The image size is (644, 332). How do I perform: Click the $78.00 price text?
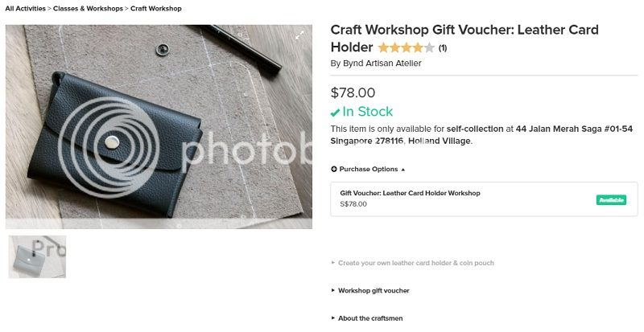pyautogui.click(x=353, y=92)
